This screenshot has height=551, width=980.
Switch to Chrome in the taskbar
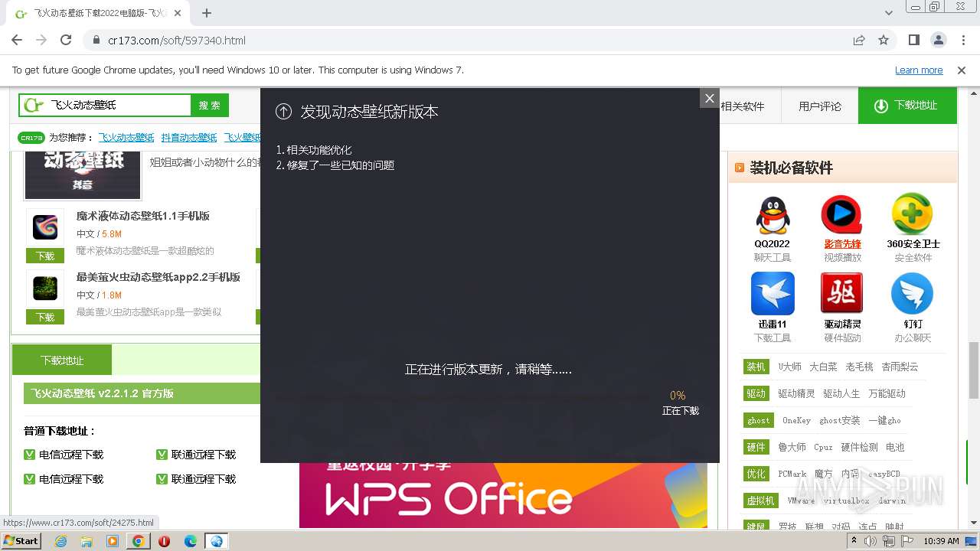tap(139, 541)
